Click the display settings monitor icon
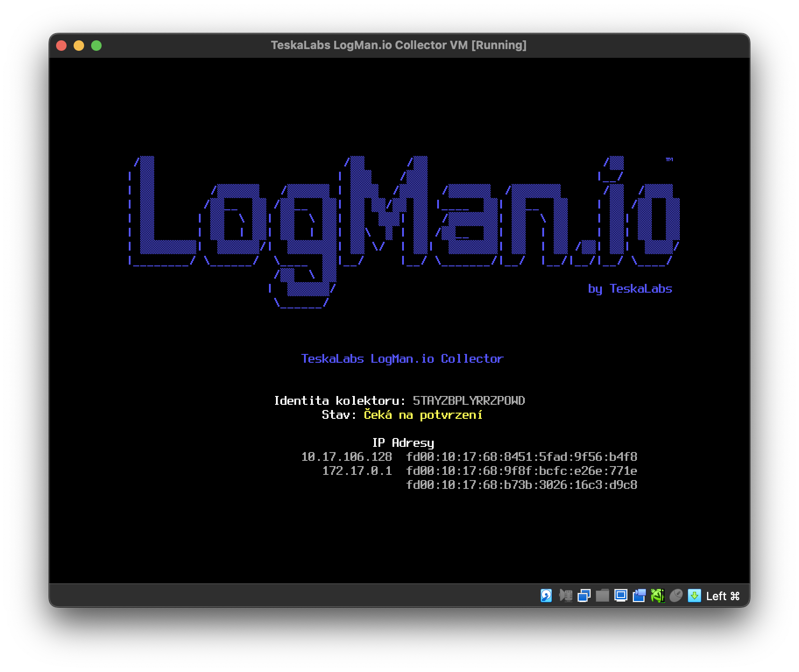This screenshot has width=799, height=672. click(x=621, y=596)
